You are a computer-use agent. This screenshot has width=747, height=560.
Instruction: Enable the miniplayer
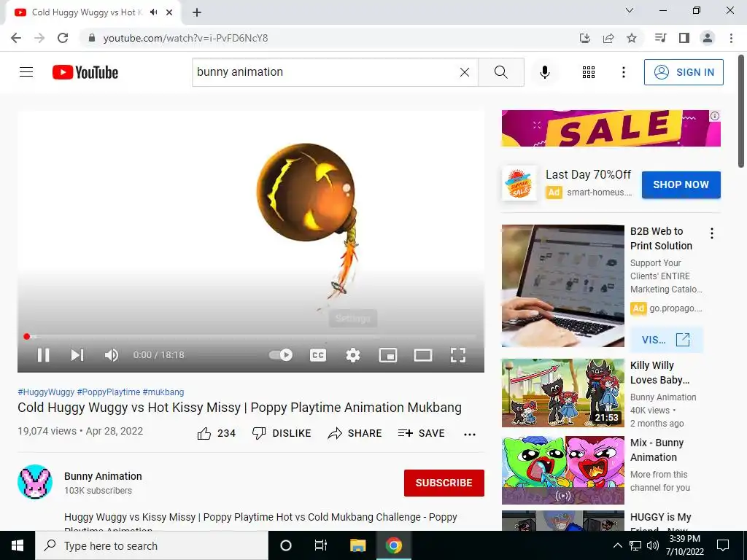click(388, 355)
